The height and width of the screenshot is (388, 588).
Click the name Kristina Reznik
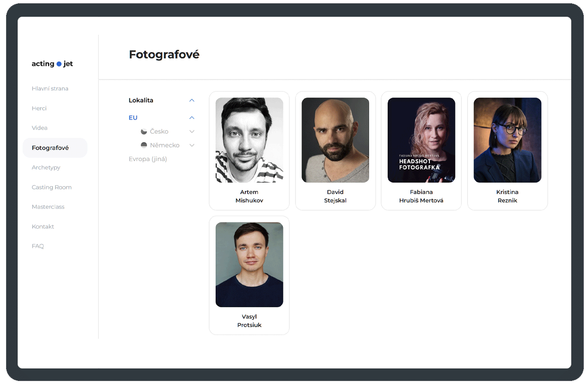pos(507,196)
